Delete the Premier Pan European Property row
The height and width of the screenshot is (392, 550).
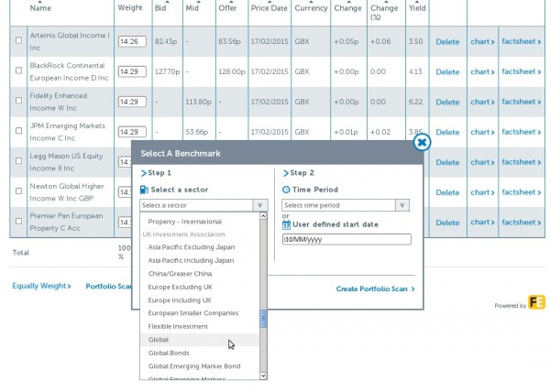point(447,223)
